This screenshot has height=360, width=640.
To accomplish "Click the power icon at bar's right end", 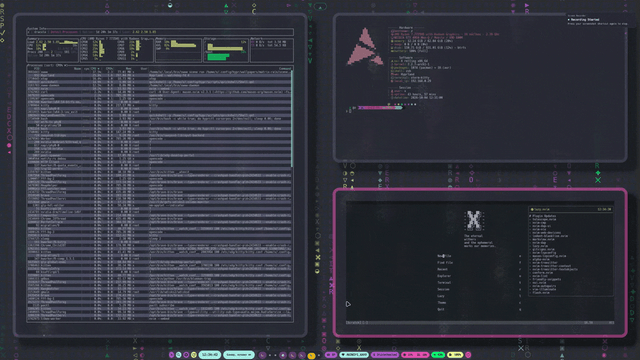I will point(468,355).
